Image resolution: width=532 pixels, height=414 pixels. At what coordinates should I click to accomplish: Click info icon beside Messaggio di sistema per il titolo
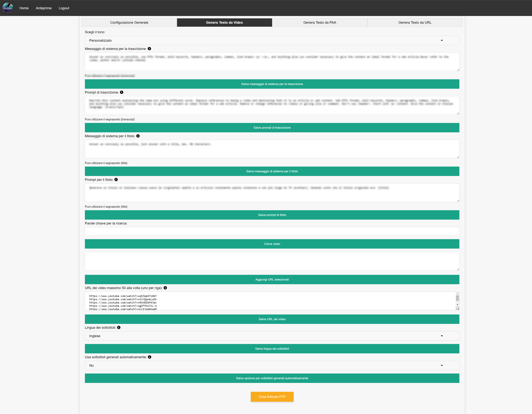click(138, 136)
